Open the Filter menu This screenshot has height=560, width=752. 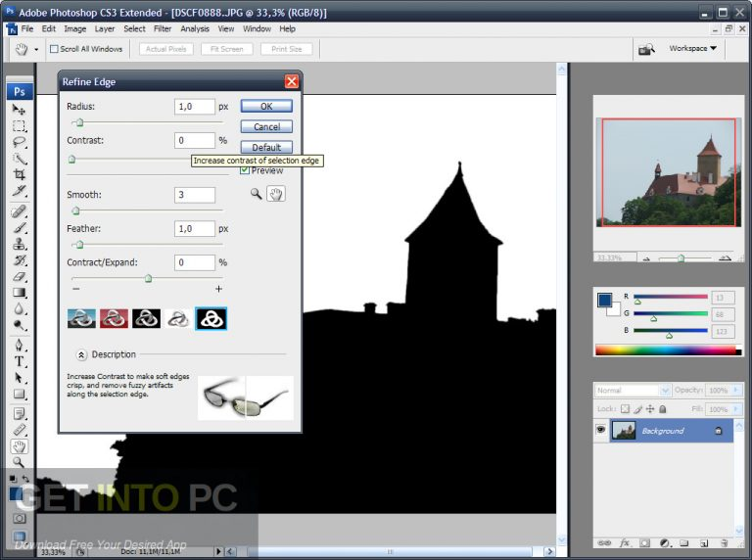(163, 28)
